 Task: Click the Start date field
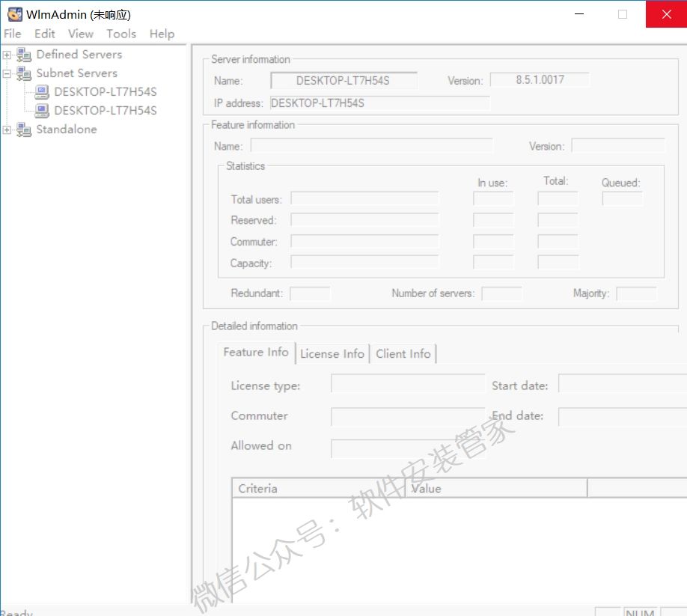point(623,384)
